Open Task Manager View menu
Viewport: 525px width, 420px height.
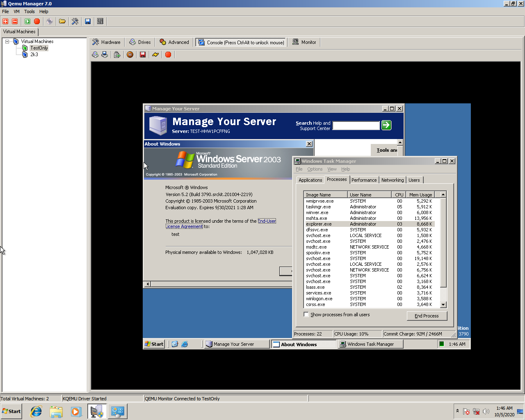[x=332, y=169]
